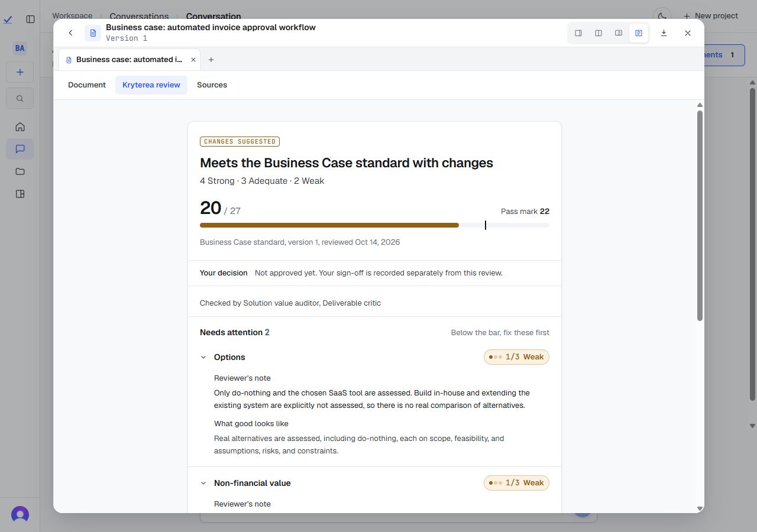Click the 'Needs attention 2' heading
This screenshot has width=757, height=532.
coord(235,332)
